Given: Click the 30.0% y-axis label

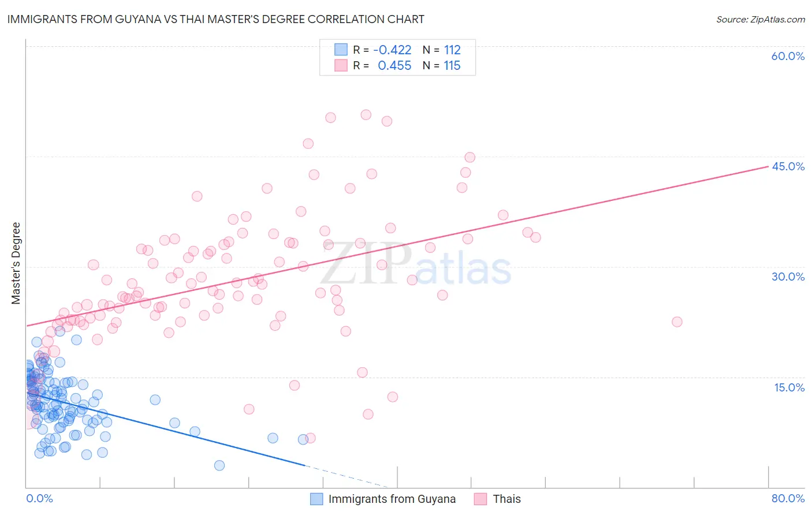Looking at the screenshot, I should [788, 277].
